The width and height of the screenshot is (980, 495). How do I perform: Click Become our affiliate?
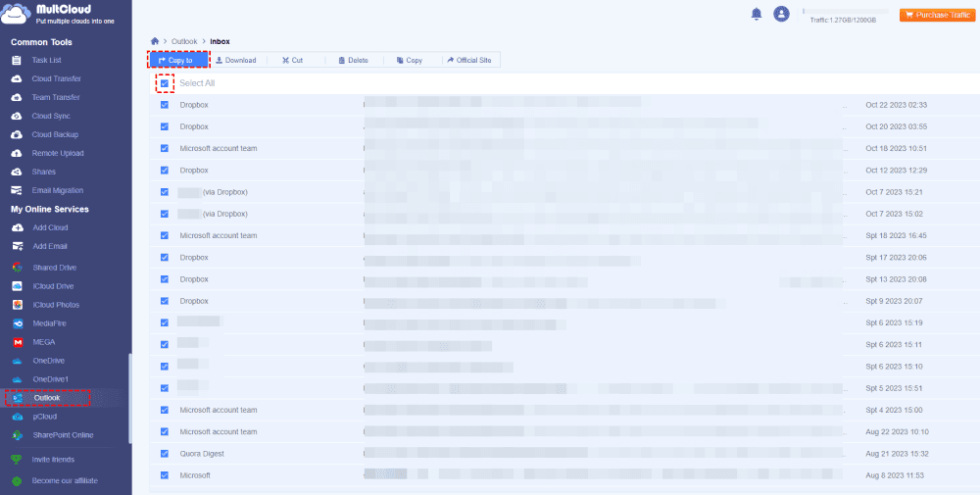tap(65, 480)
